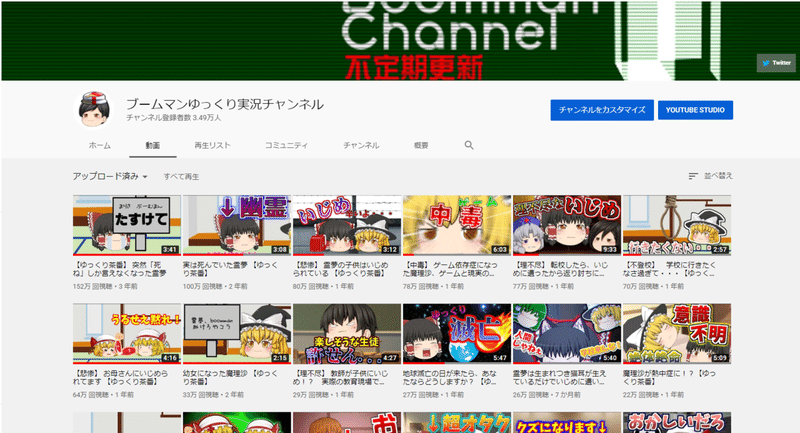This screenshot has height=433, width=800.
Task: Open the Twitter link on banner
Action: point(776,63)
